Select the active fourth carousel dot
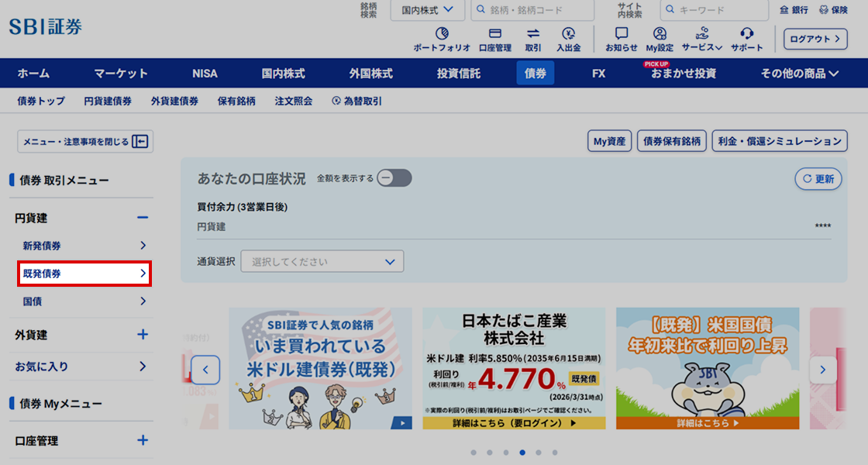Viewport: 868px width, 465px height. pos(522,453)
